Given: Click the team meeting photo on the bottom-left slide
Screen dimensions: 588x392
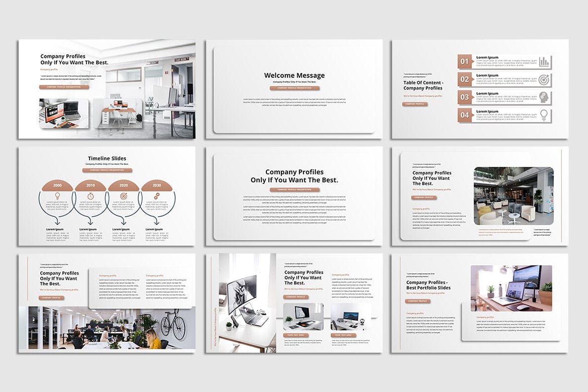Looking at the screenshot, I should [106, 327].
